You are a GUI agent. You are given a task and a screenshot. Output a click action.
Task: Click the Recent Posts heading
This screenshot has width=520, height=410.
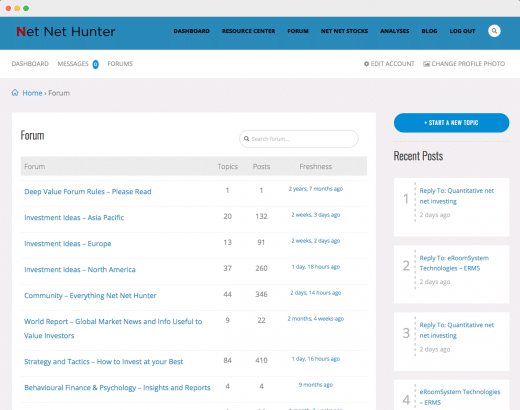418,156
